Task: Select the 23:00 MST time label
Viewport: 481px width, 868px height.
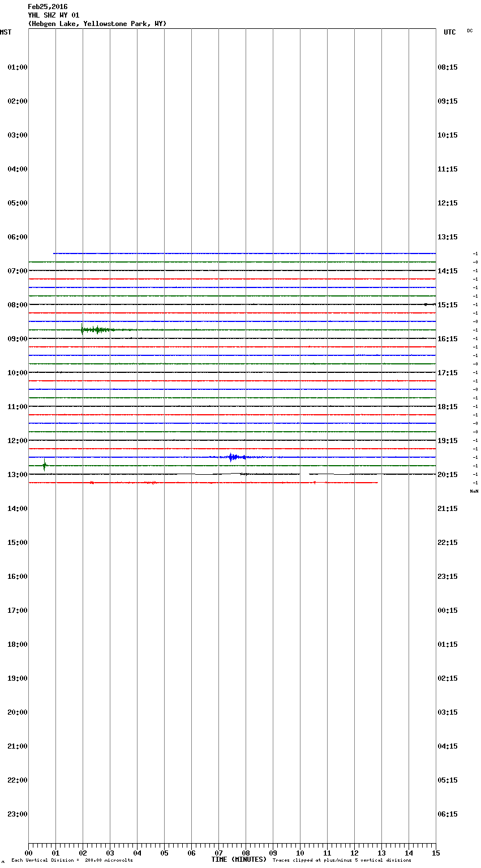Action: pos(18,814)
